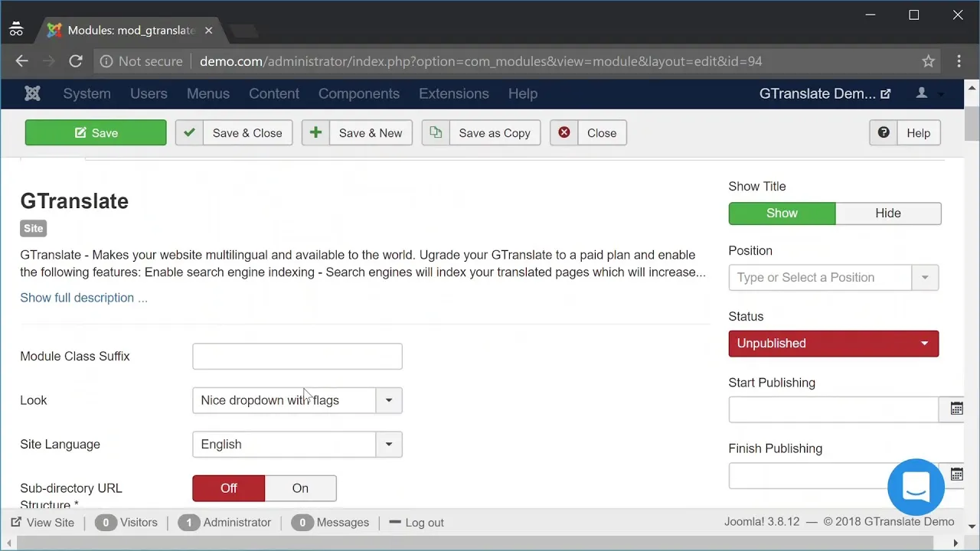This screenshot has height=551, width=980.
Task: Click the 0 Visitors counter
Action: [126, 523]
